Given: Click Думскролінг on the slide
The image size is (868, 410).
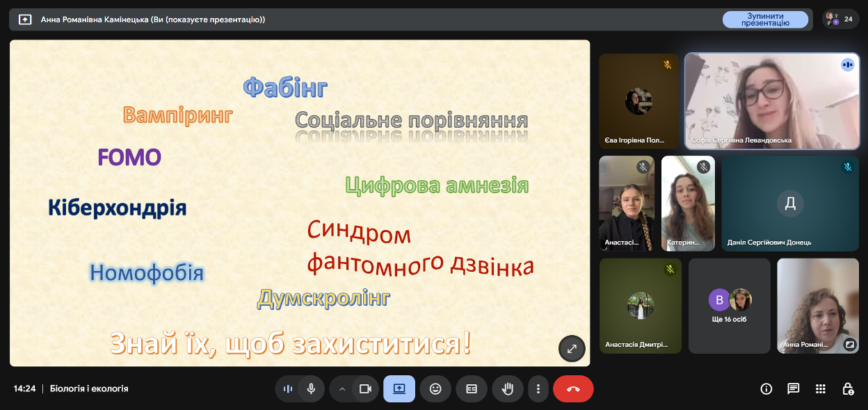Looking at the screenshot, I should (x=323, y=299).
